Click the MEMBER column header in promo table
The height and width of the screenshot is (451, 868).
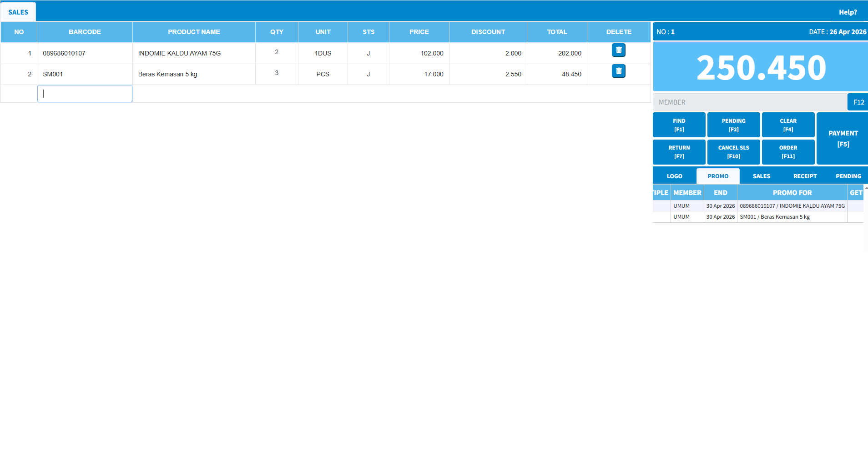point(687,193)
